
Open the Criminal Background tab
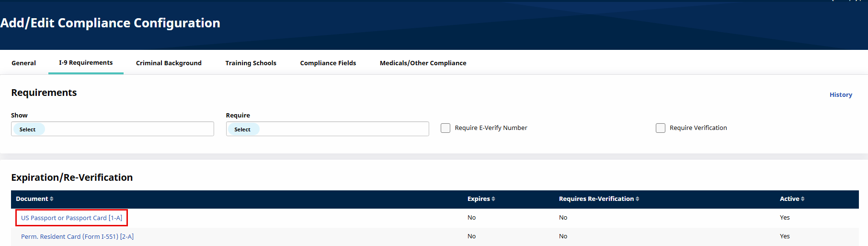click(169, 63)
